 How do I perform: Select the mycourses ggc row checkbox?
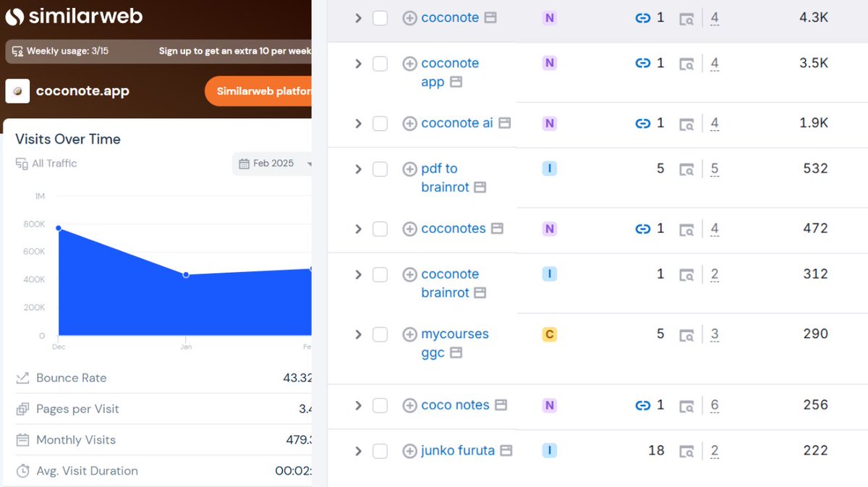[380, 335]
